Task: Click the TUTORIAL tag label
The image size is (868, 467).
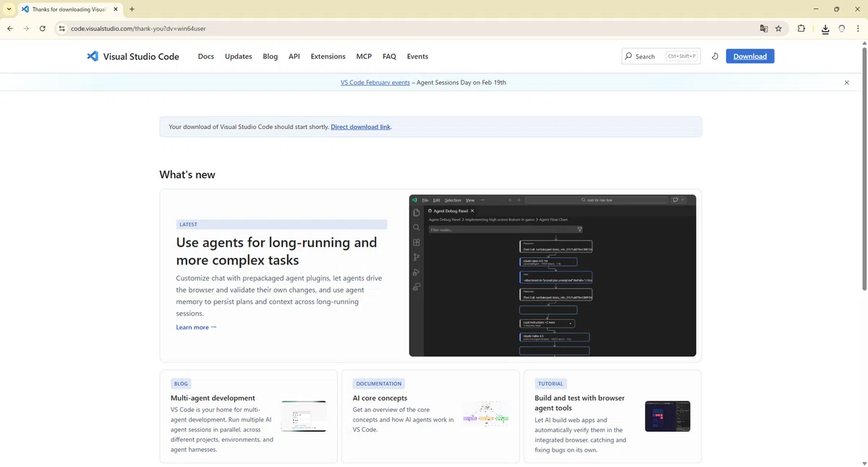Action: [551, 384]
